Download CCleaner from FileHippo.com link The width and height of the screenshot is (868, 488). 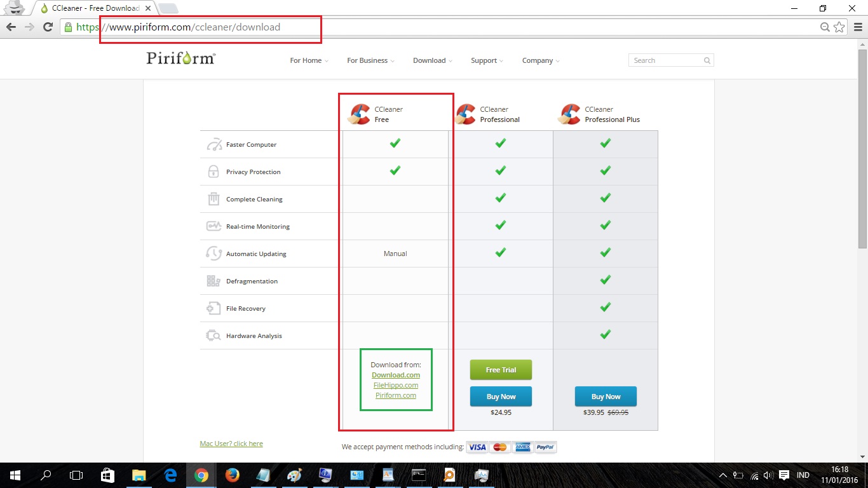coord(396,385)
